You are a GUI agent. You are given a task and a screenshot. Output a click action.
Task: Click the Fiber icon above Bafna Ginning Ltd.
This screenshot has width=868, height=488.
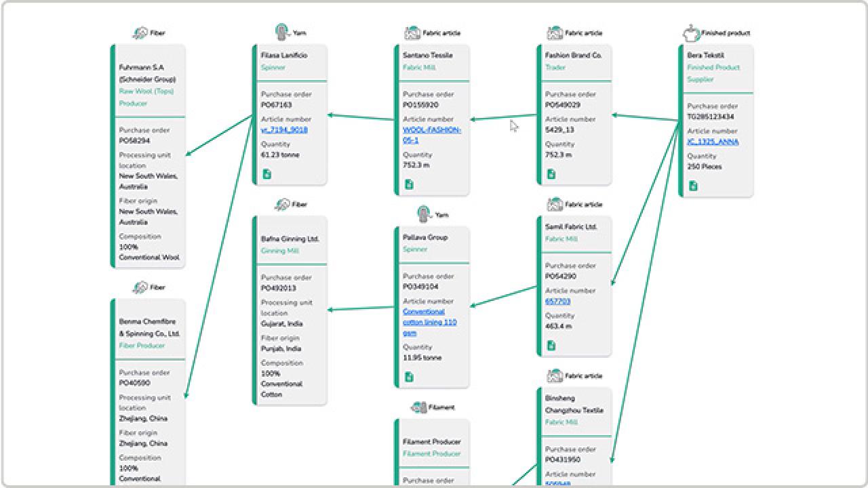(x=283, y=204)
